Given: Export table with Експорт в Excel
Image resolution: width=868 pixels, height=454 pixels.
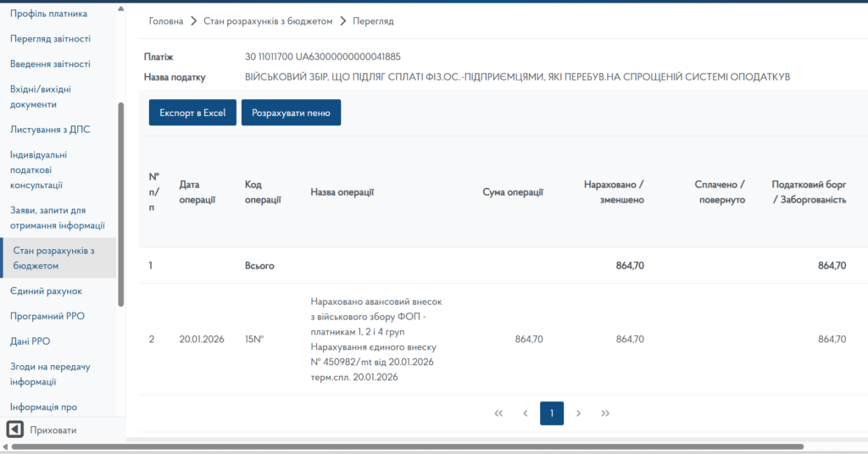Looking at the screenshot, I should point(192,113).
